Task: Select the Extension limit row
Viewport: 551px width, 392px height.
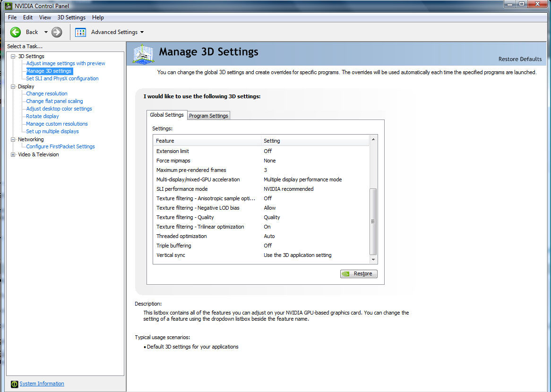Action: (x=261, y=151)
